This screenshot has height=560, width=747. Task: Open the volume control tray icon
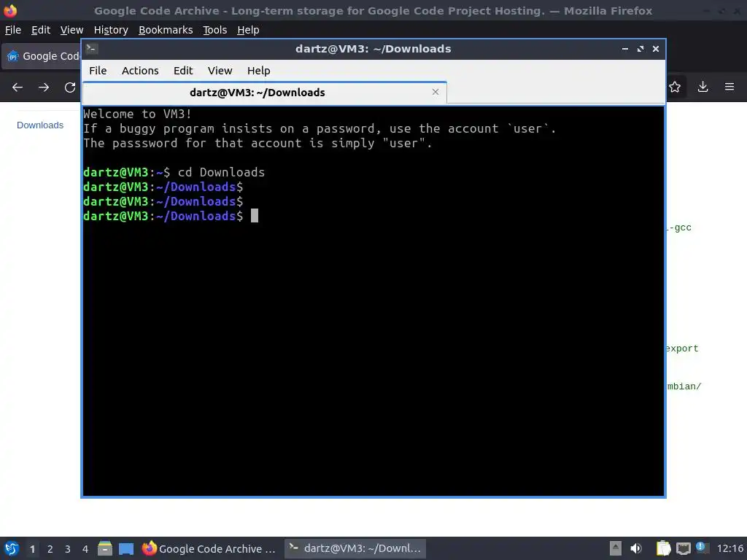click(x=636, y=548)
